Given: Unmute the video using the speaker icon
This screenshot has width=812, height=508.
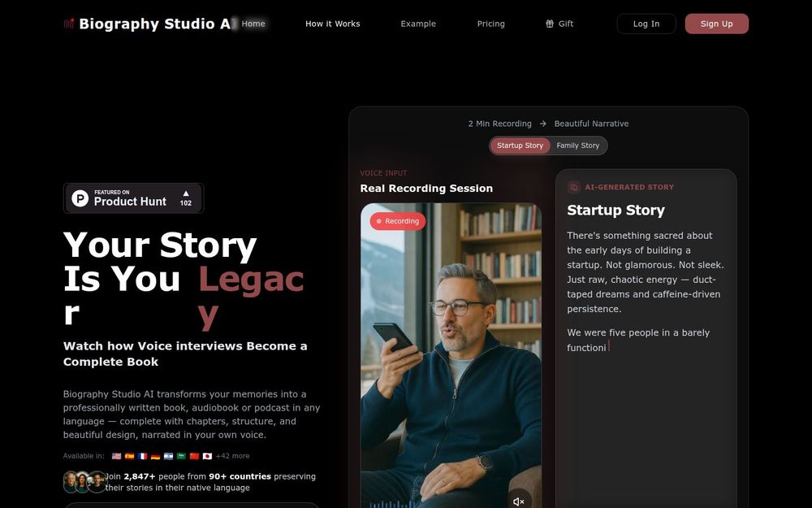Looking at the screenshot, I should [x=518, y=501].
